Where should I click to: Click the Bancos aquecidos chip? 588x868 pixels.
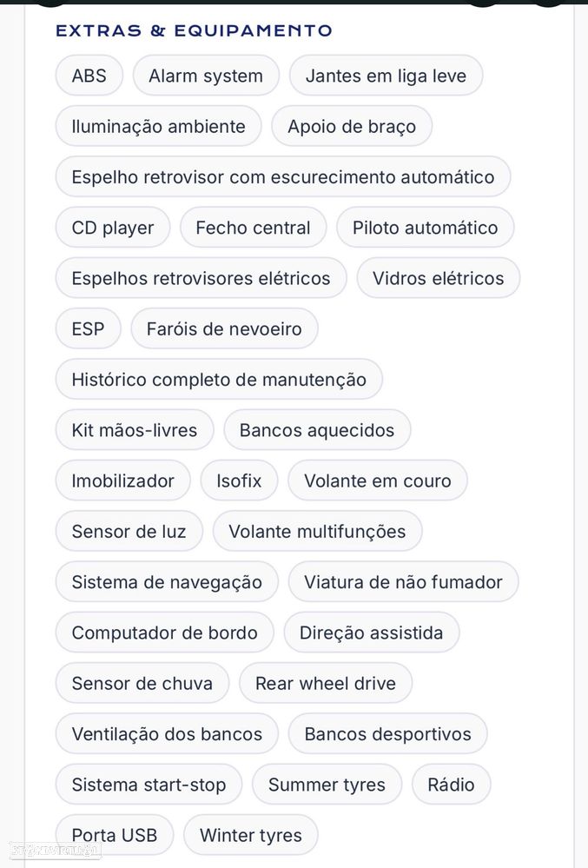[317, 430]
